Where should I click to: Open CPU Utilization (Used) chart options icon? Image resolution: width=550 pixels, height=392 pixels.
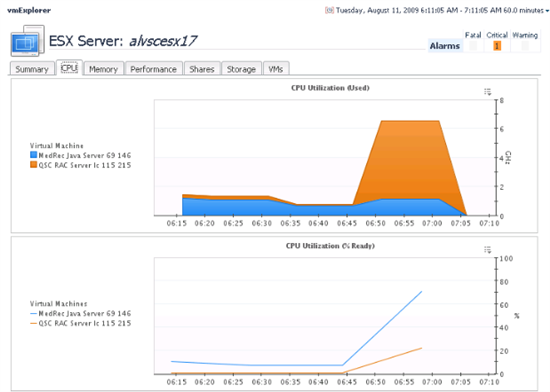488,92
